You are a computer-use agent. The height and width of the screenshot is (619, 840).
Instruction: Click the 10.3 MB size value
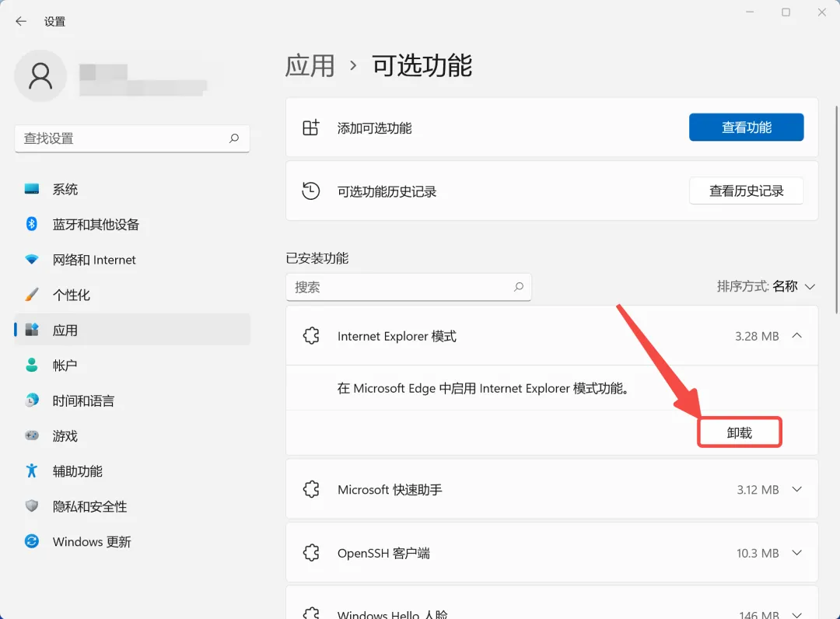tap(758, 553)
